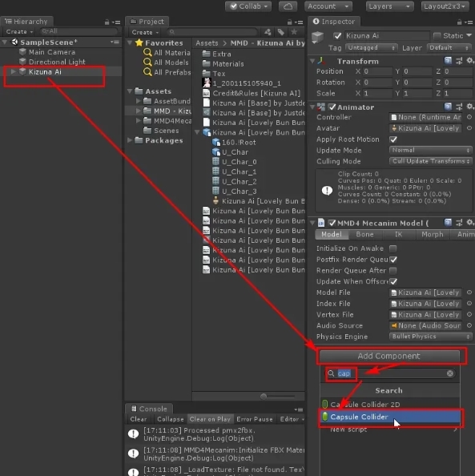This screenshot has height=476, width=475.
Task: Open the Extra folder
Action: [x=217, y=54]
